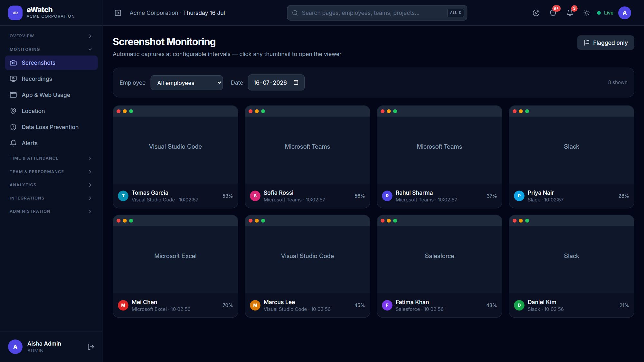Go to Alerts in sidebar

coord(52,143)
